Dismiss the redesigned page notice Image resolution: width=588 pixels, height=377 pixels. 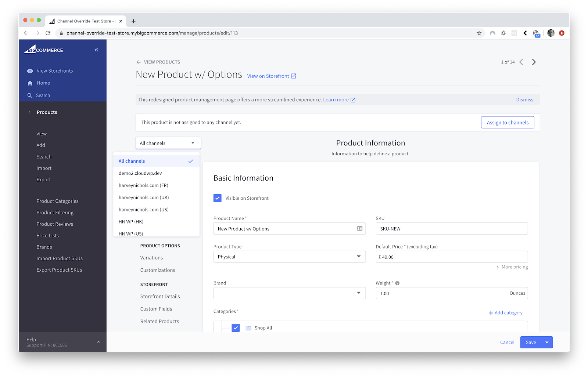[524, 100]
